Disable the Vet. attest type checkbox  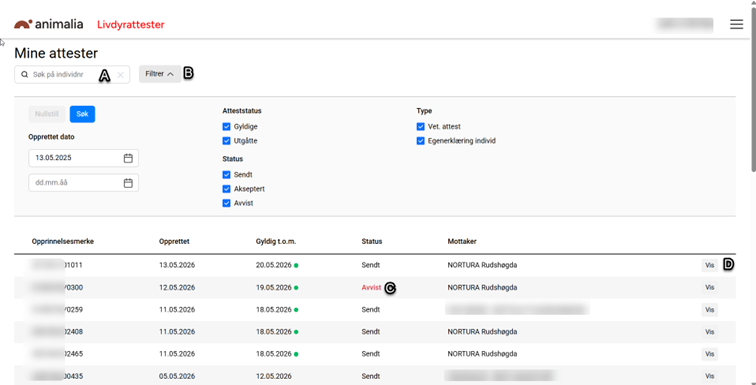pyautogui.click(x=420, y=127)
